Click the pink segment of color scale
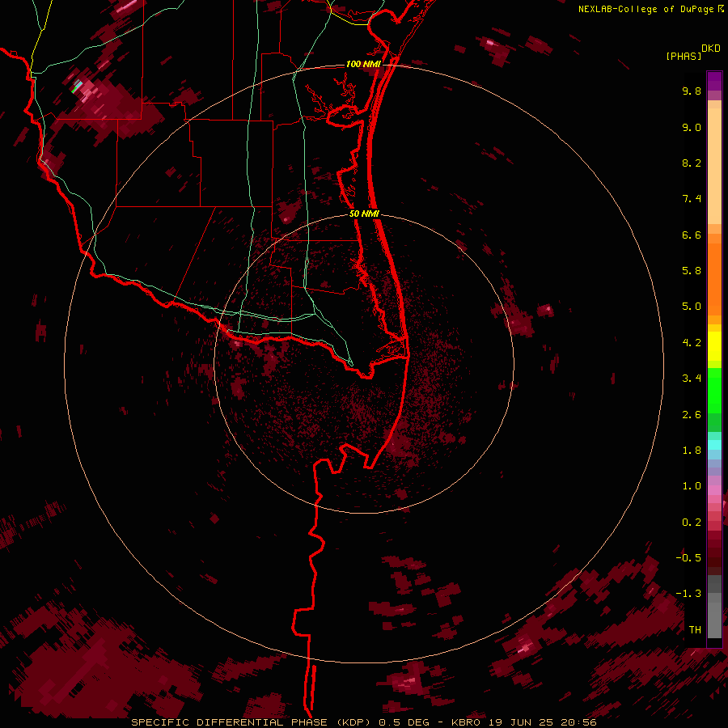The height and width of the screenshot is (728, 728). (714, 490)
